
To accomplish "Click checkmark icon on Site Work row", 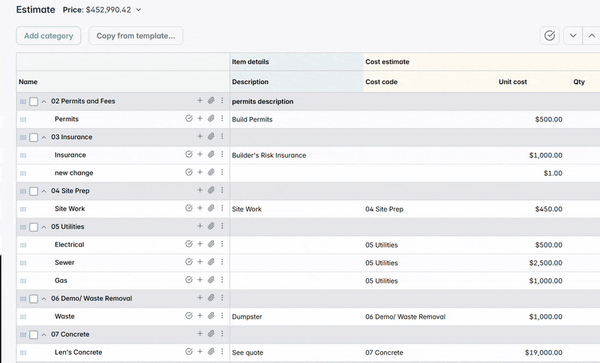I will (189, 208).
